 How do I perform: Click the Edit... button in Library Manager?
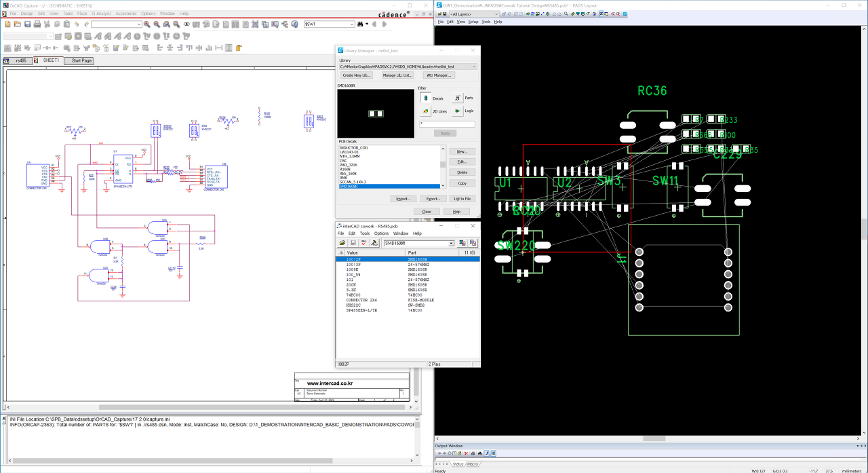(462, 162)
